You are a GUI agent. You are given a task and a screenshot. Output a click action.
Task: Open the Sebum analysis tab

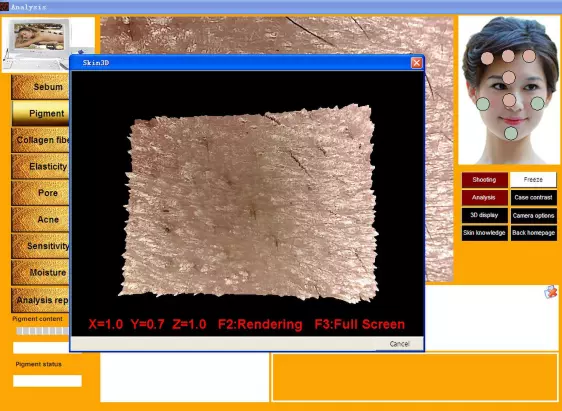point(40,87)
